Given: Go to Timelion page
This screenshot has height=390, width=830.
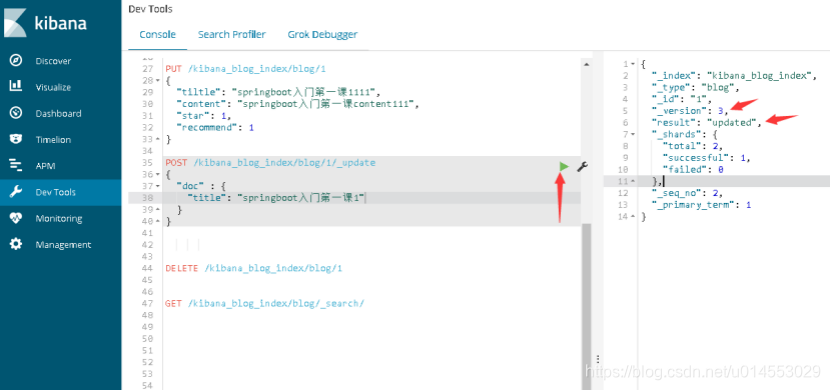Looking at the screenshot, I should pos(53,140).
